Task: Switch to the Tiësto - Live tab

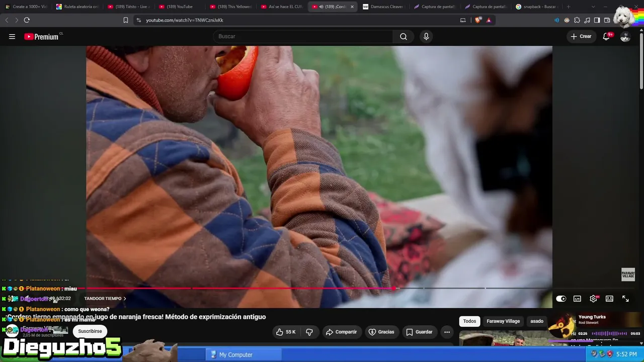Action: pyautogui.click(x=129, y=7)
